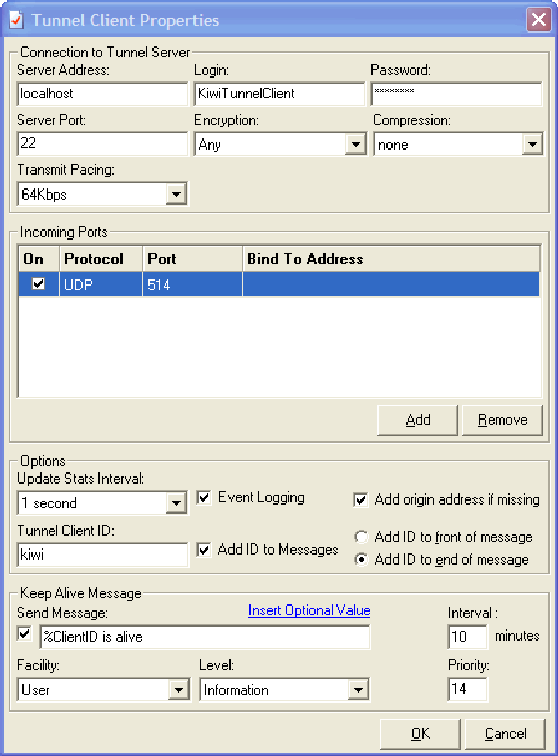Click the On column header
Screen dimensions: 558x756
pos(39,259)
